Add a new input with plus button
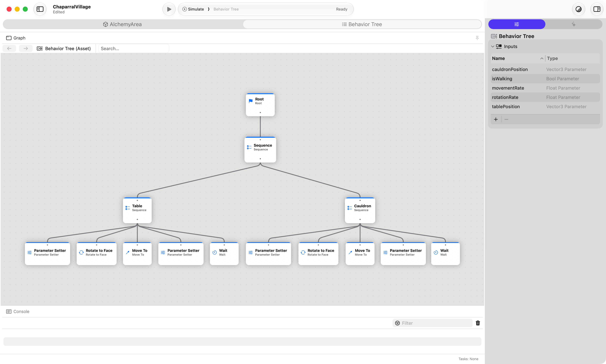 (496, 119)
